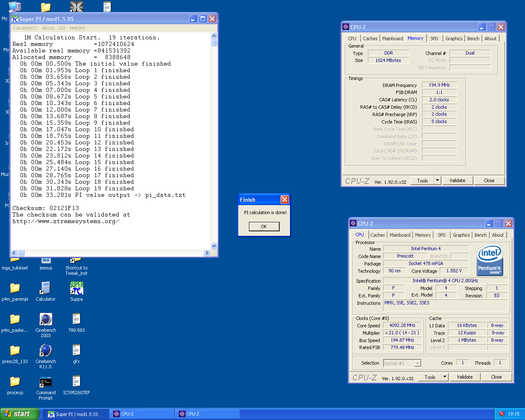The height and width of the screenshot is (420, 525).
Task: Click Super PI horizontal scrollbar right arrow
Action: pyautogui.click(x=207, y=253)
